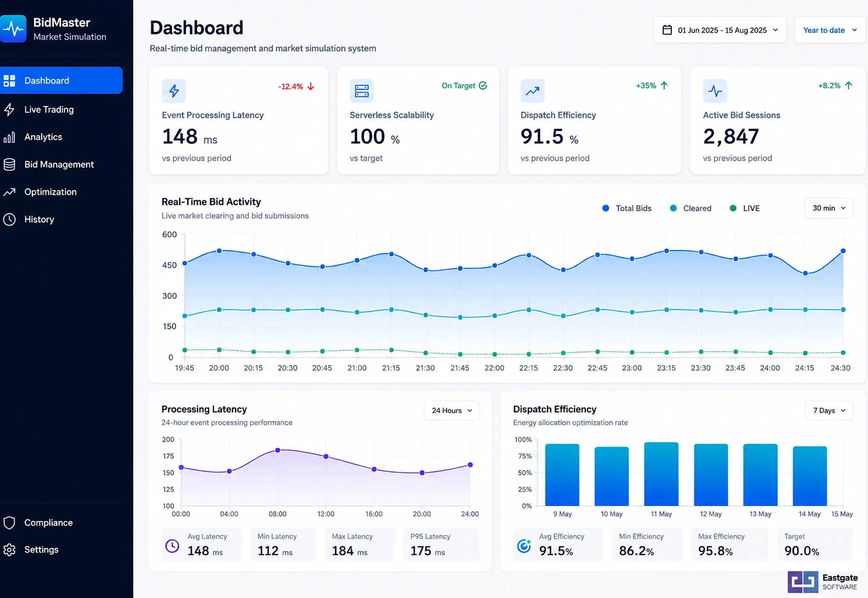Click the Avg Latency clock icon
This screenshot has width=868, height=598.
click(172, 546)
